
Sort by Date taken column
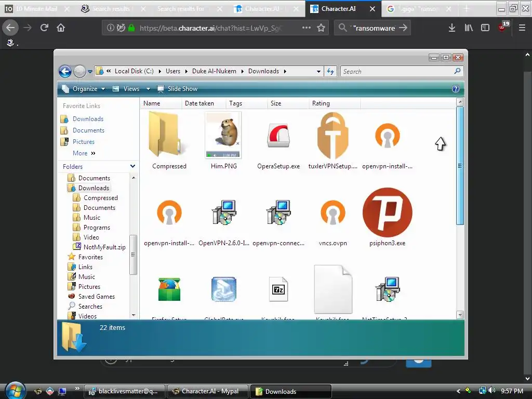click(204, 103)
